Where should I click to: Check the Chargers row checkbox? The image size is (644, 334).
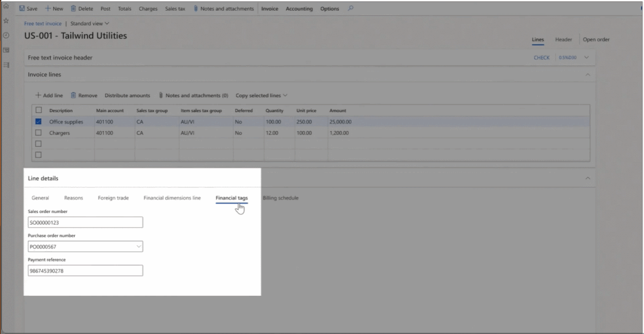pyautogui.click(x=38, y=132)
